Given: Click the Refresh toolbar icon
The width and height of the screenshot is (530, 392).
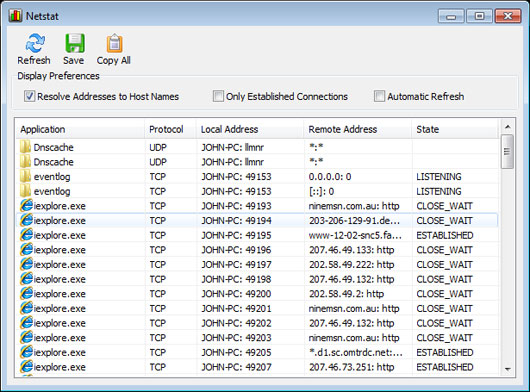Looking at the screenshot, I should coord(35,43).
